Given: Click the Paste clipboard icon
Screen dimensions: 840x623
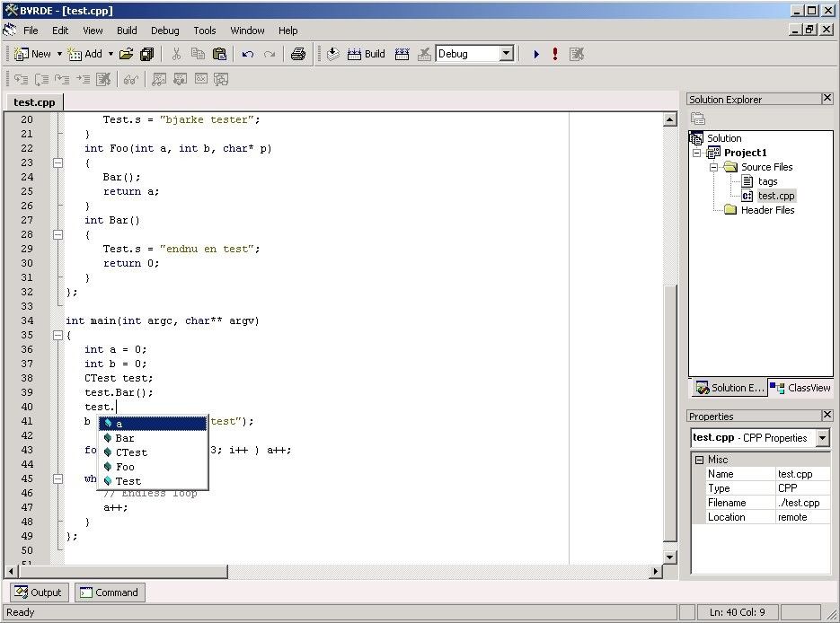Looking at the screenshot, I should tap(219, 54).
